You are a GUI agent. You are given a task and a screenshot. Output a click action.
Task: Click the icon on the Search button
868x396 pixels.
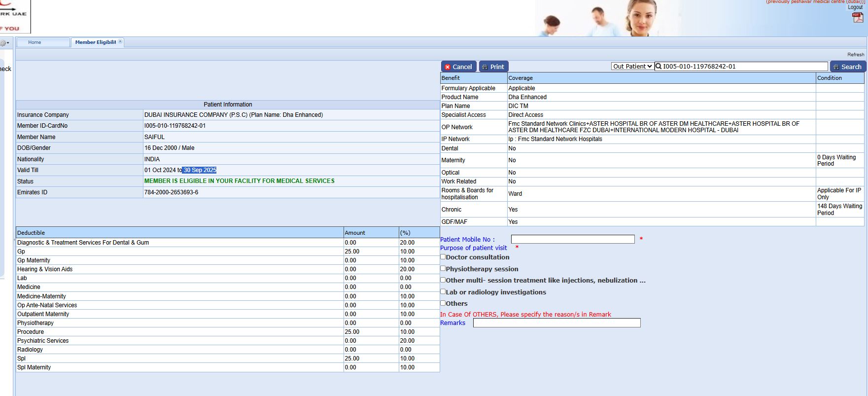click(836, 67)
